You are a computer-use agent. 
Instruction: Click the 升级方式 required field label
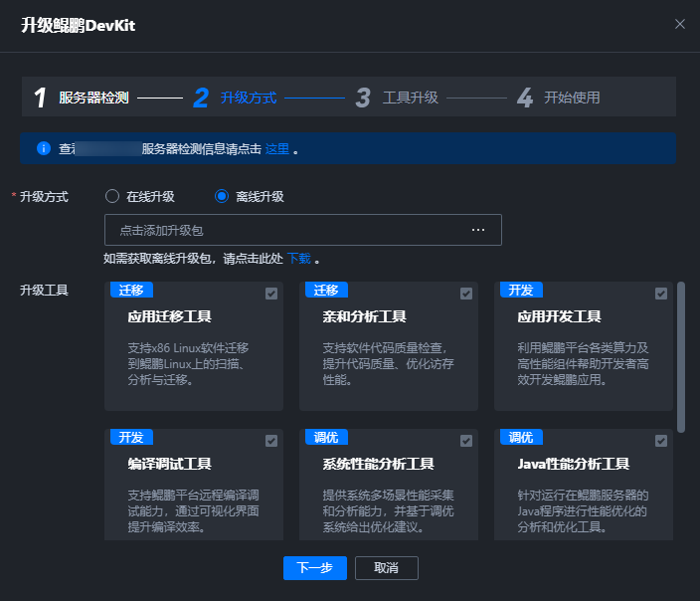(44, 197)
